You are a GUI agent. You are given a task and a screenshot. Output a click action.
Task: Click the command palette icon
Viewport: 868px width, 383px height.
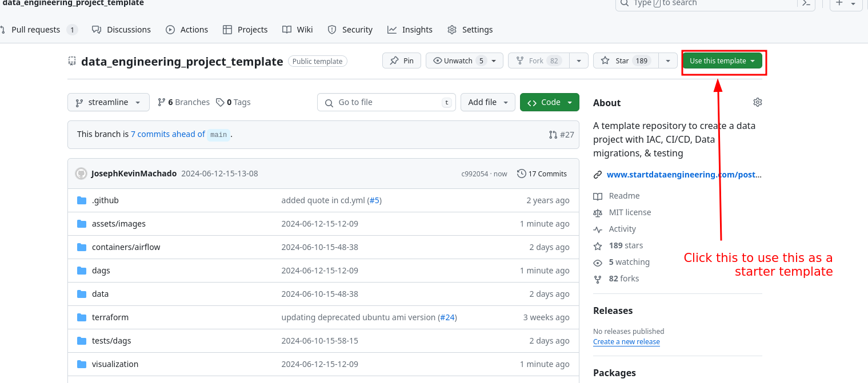[806, 3]
